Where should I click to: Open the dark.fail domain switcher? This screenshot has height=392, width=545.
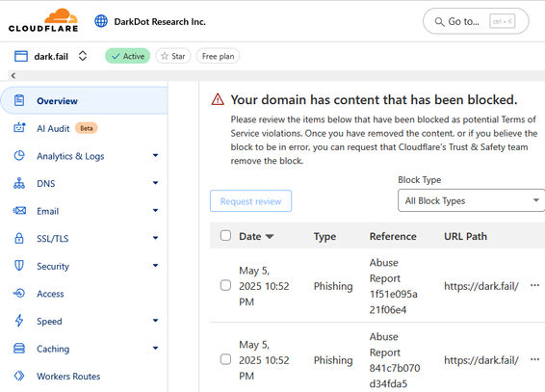tap(83, 56)
